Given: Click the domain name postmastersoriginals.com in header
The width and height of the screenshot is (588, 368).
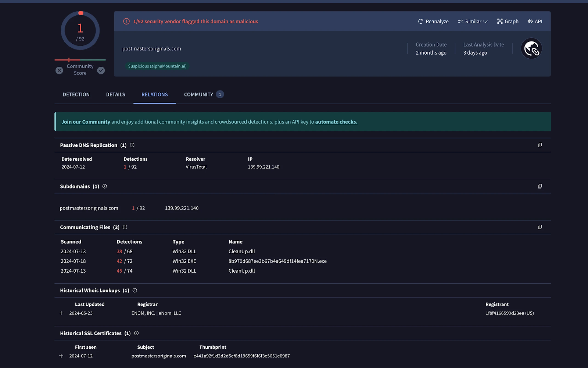Looking at the screenshot, I should [x=152, y=48].
